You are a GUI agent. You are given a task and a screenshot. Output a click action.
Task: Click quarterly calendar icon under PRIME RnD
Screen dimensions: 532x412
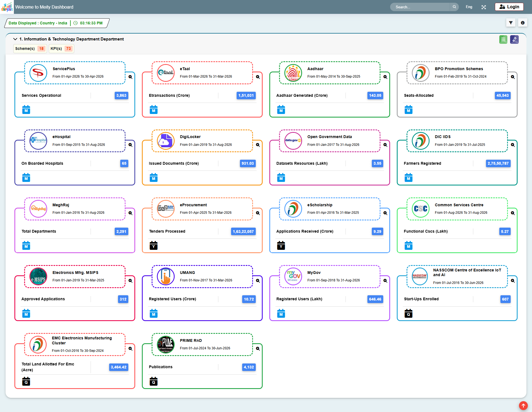click(x=154, y=381)
